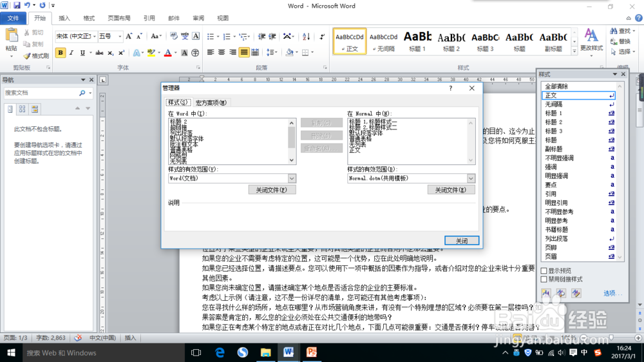Sort text with the A-Z icon

tap(306, 37)
